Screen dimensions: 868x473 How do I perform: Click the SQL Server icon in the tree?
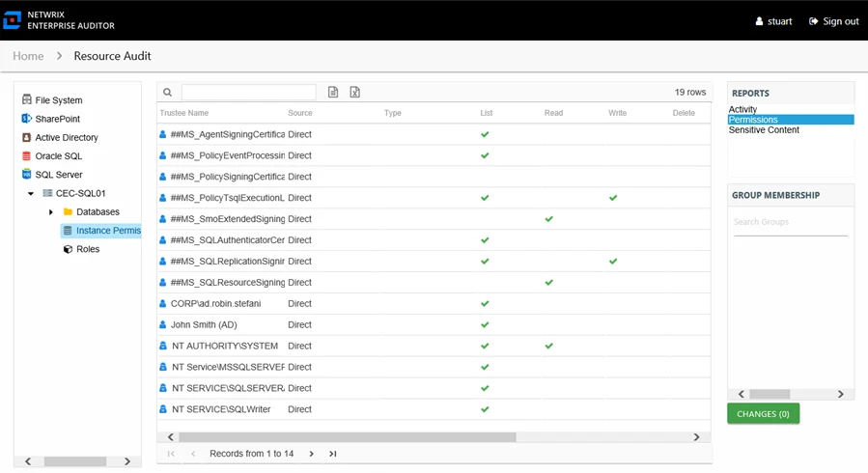point(27,175)
